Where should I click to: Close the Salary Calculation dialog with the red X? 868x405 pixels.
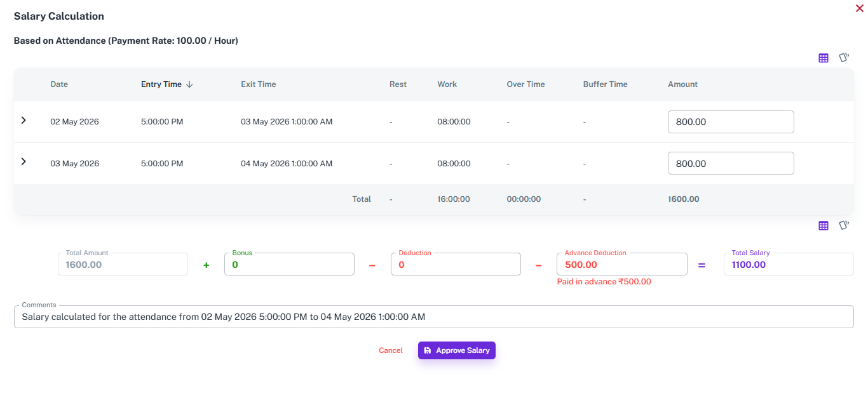click(x=860, y=8)
